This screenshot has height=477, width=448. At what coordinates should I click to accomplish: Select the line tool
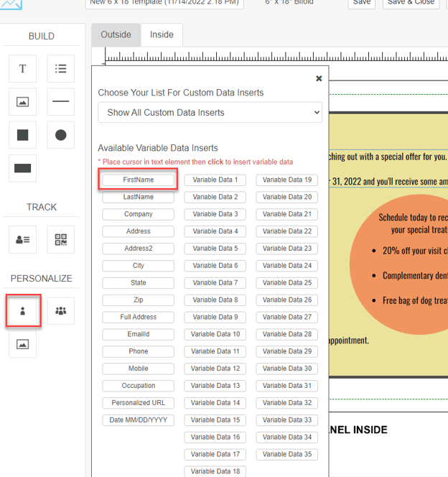[60, 102]
